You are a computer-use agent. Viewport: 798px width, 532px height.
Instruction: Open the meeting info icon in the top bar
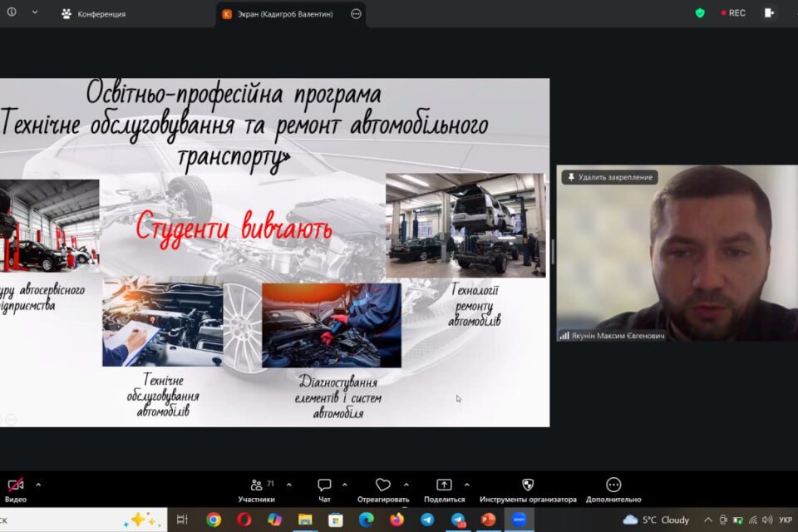12,12
